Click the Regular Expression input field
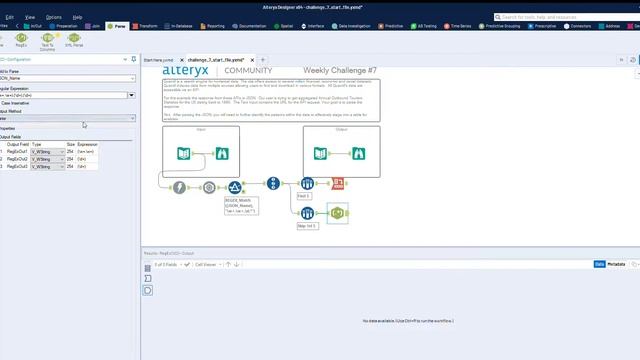Image resolution: width=640 pixels, height=360 pixels. pos(64,95)
